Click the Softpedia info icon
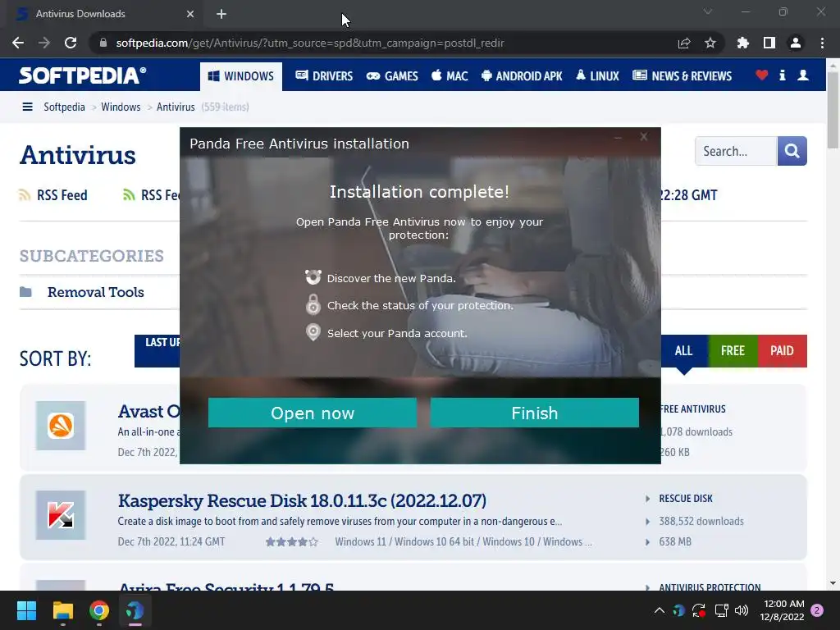Viewport: 840px width, 630px height. point(782,75)
